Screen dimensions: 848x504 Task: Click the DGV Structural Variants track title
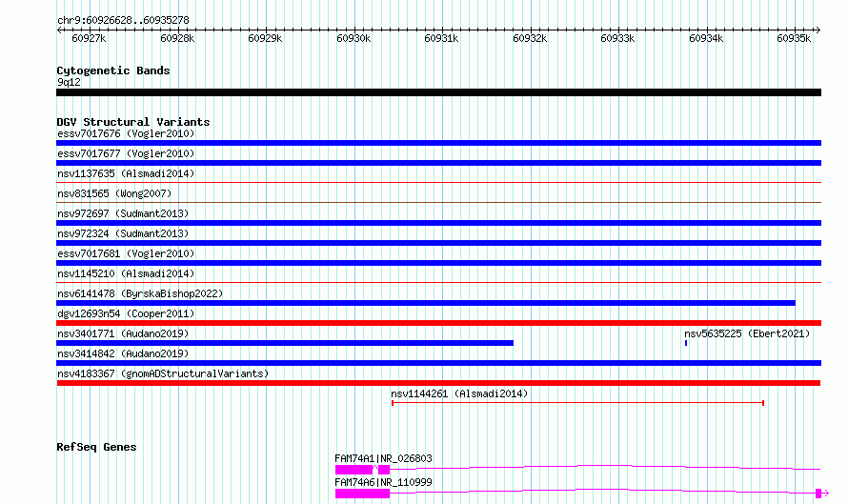tap(133, 122)
